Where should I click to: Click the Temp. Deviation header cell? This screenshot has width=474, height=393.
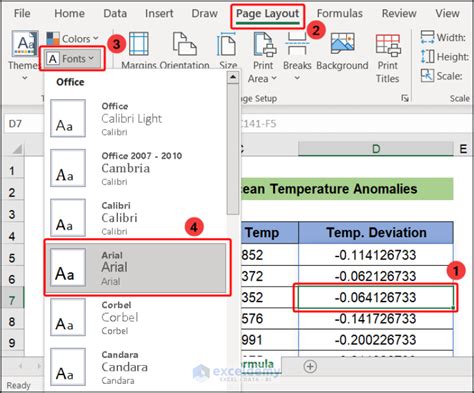(376, 233)
